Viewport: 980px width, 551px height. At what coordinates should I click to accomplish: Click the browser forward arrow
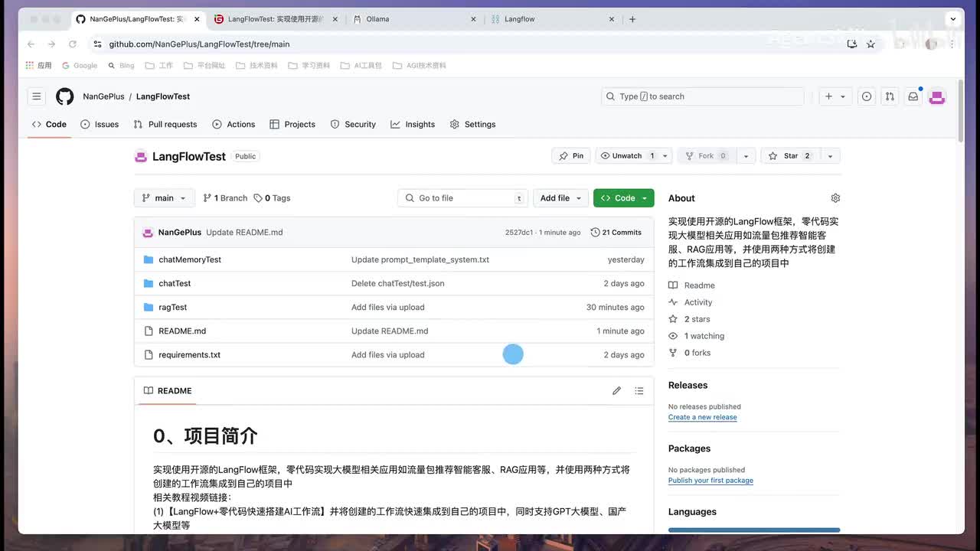tap(51, 44)
